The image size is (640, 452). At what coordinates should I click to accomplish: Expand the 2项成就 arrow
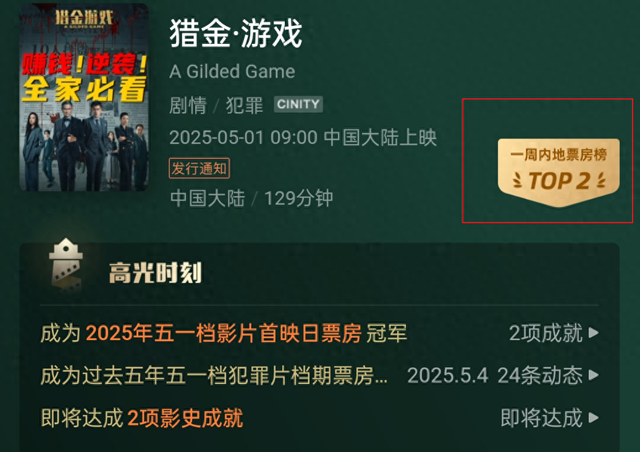(x=594, y=333)
